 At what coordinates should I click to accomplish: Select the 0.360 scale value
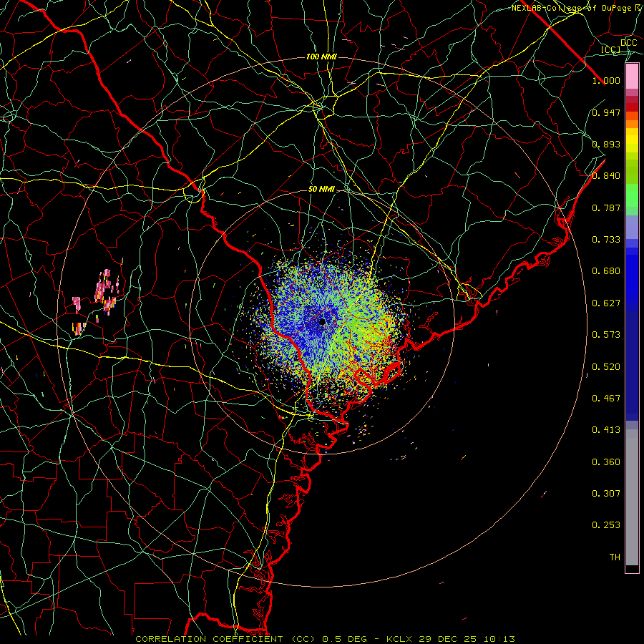606,462
